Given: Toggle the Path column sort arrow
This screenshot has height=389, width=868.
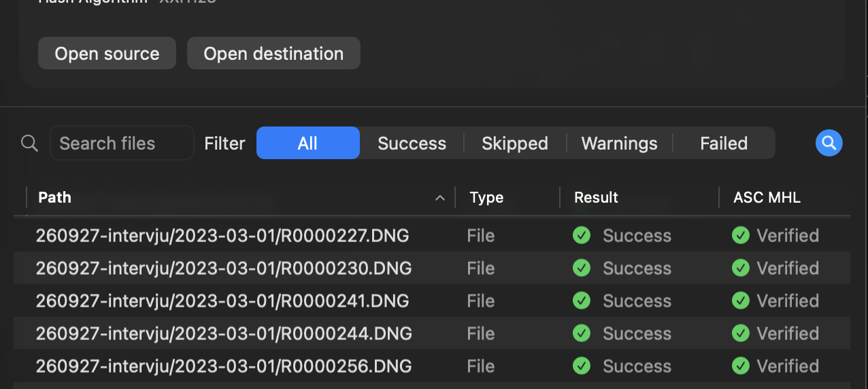Looking at the screenshot, I should coord(440,198).
